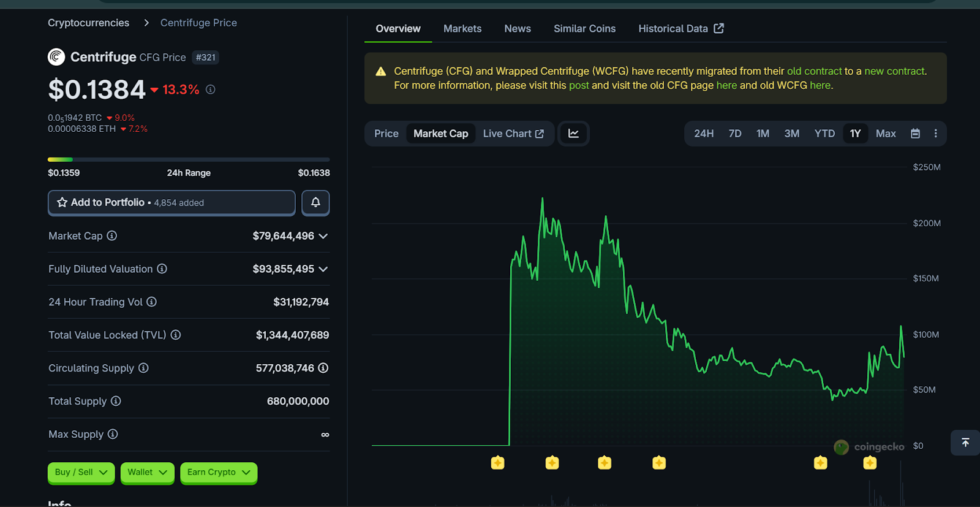980x507 pixels.
Task: Click the 24h Range price bar
Action: click(189, 159)
